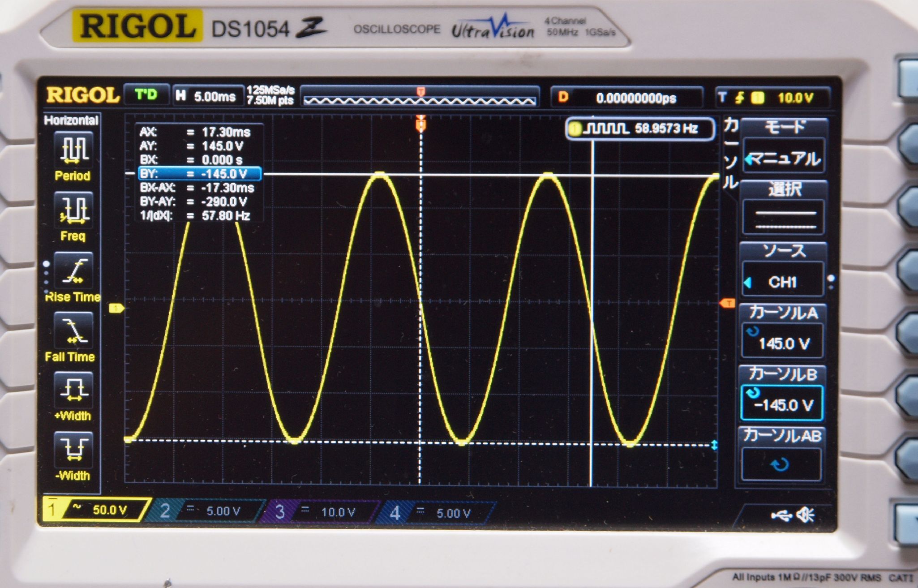Toggle the sound speaker icon
The width and height of the screenshot is (918, 588).
coord(806,515)
